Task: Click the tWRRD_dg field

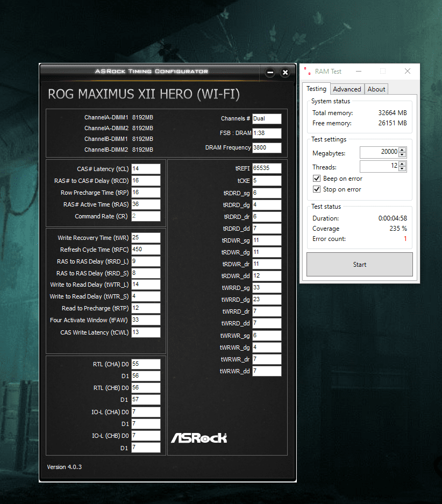Action: pos(267,300)
